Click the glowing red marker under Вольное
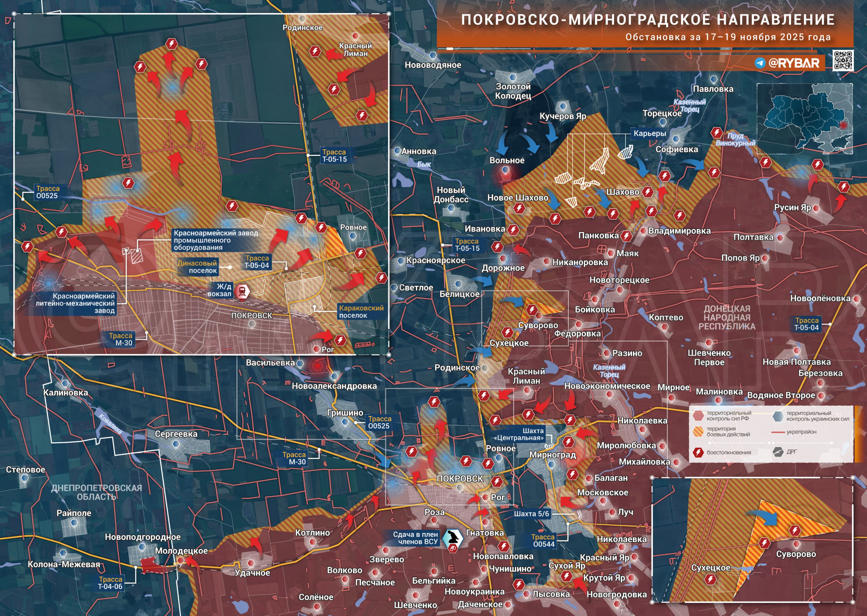867x616 pixels. pyautogui.click(x=505, y=174)
